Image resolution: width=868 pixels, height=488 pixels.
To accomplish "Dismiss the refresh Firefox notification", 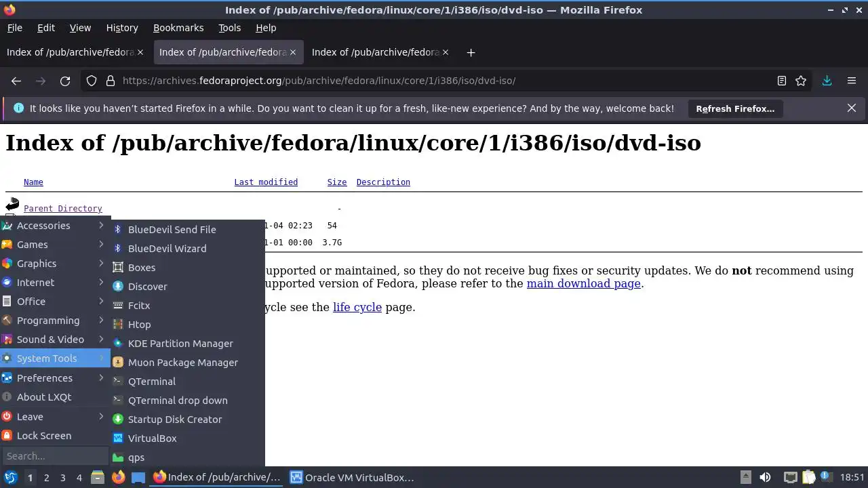I will point(852,108).
